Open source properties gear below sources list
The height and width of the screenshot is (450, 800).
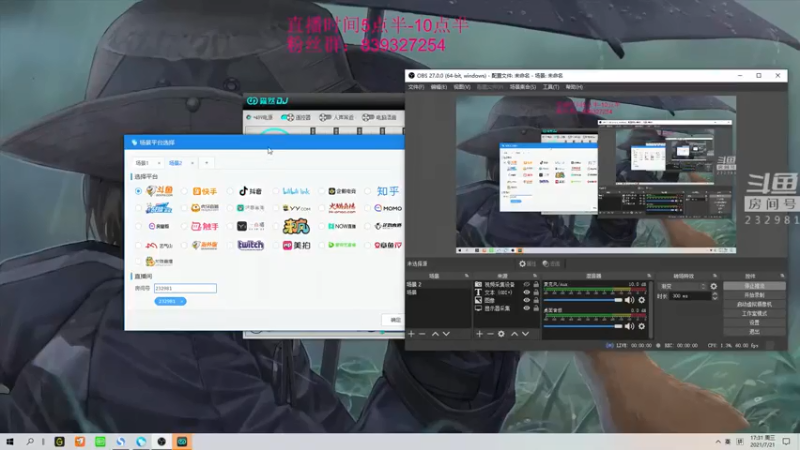[501, 334]
